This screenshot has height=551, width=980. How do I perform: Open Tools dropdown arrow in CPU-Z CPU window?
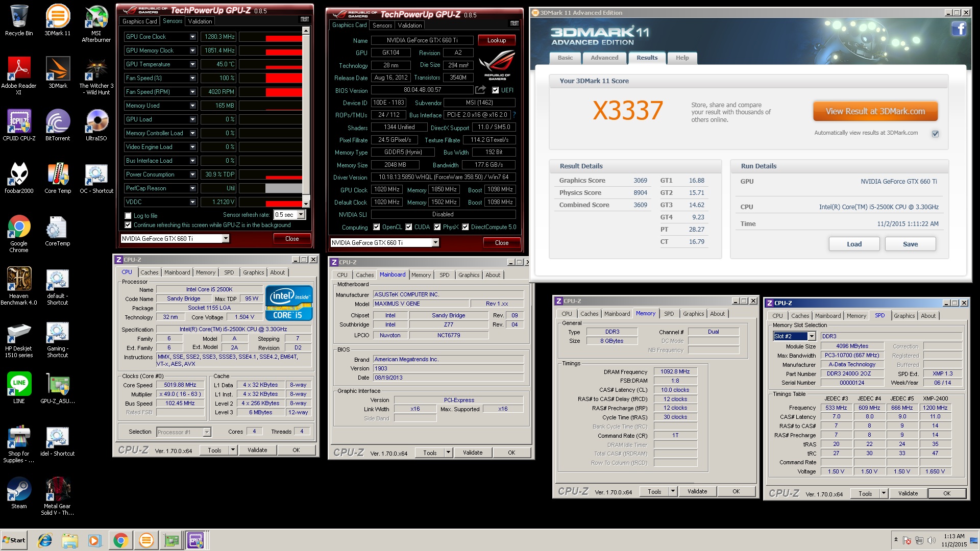pos(233,450)
